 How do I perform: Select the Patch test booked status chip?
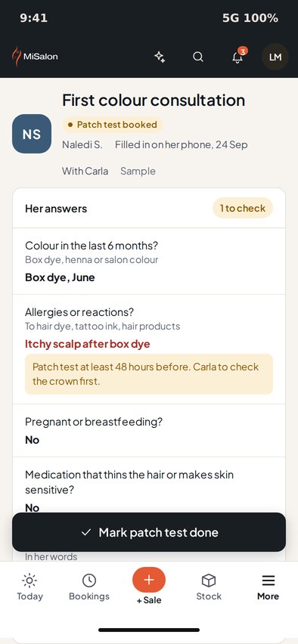(112, 125)
